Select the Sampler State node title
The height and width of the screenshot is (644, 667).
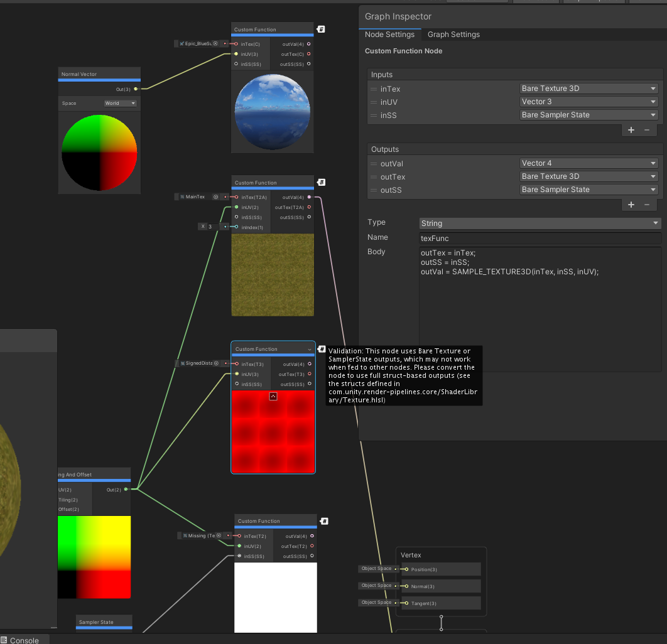click(96, 622)
